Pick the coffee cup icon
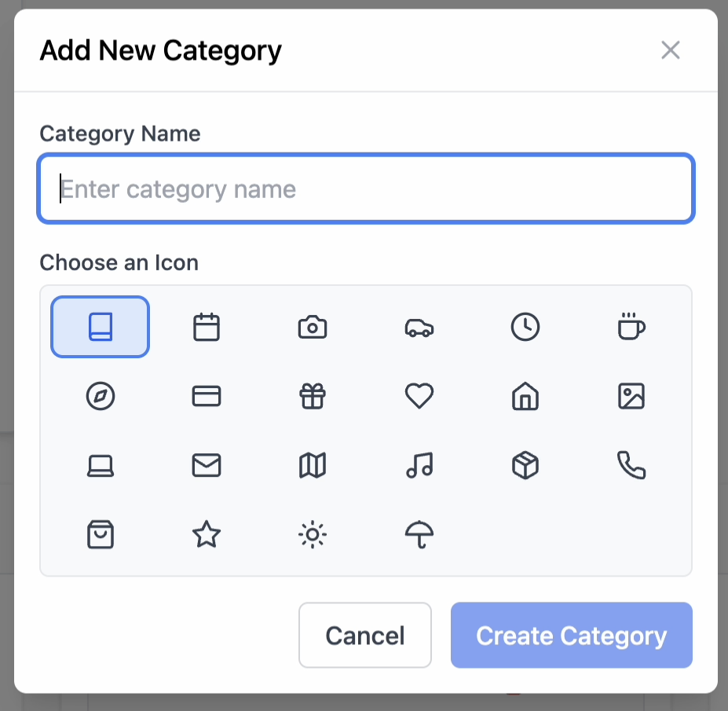The height and width of the screenshot is (711, 728). pyautogui.click(x=631, y=327)
